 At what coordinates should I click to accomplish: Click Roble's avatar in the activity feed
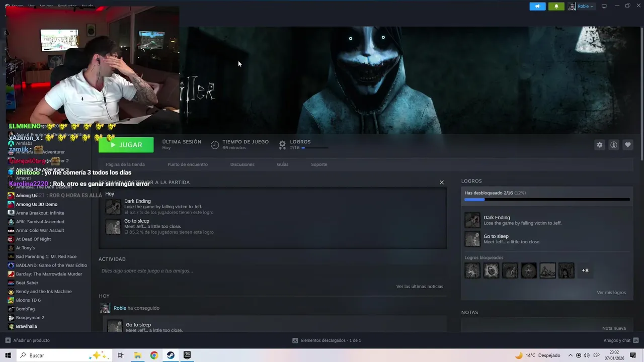[105, 308]
